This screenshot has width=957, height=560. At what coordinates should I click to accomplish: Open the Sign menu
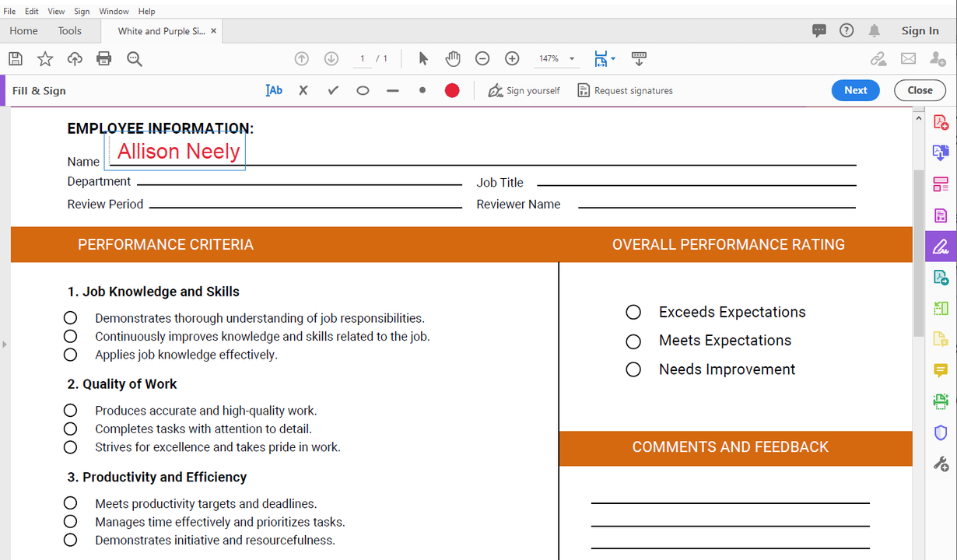(x=81, y=11)
